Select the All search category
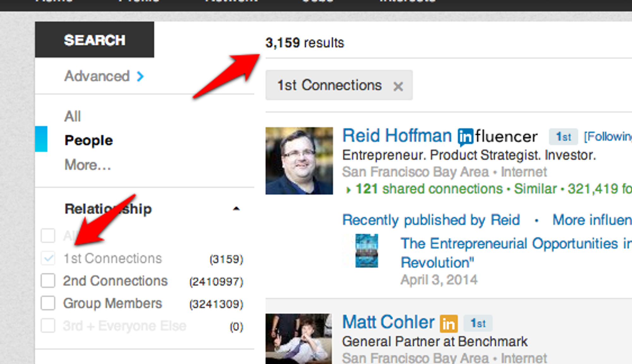The image size is (632, 364). tap(72, 116)
